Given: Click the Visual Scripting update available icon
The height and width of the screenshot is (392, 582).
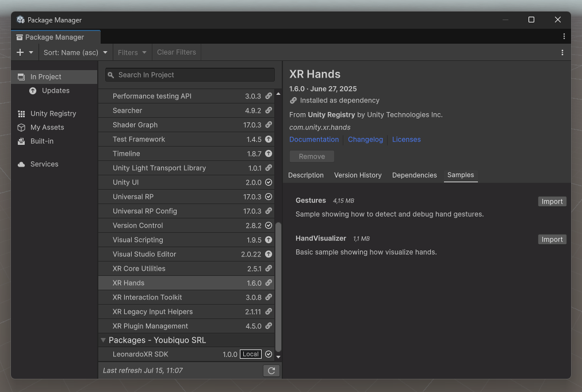Looking at the screenshot, I should [269, 240].
